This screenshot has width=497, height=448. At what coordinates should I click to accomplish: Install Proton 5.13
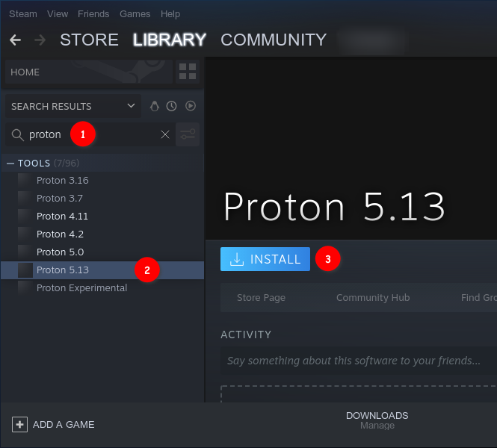click(x=265, y=259)
